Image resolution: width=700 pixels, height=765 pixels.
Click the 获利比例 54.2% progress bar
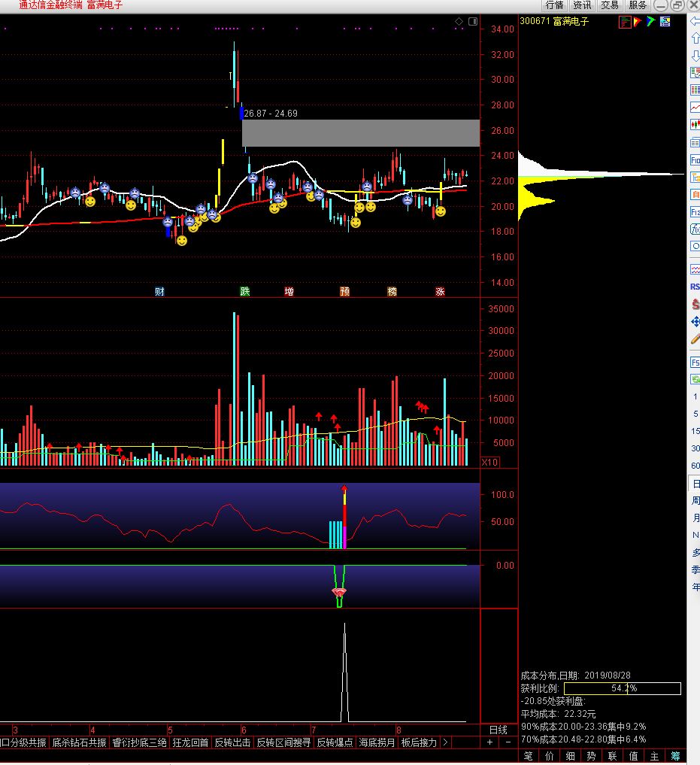pyautogui.click(x=622, y=688)
